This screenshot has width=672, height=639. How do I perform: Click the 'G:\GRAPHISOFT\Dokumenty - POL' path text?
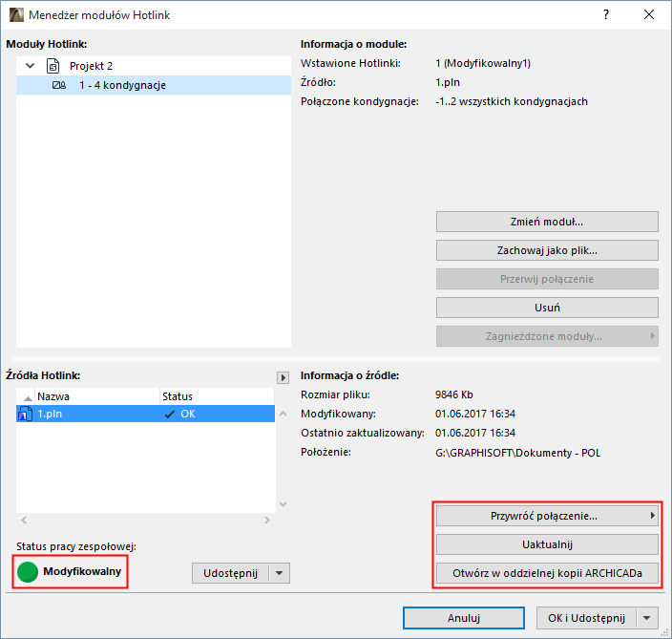tap(517, 453)
